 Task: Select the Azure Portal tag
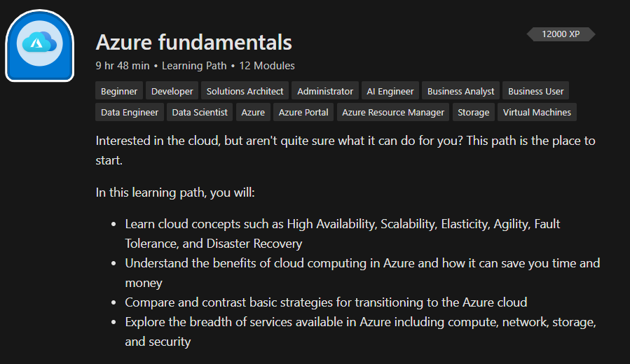pyautogui.click(x=303, y=112)
